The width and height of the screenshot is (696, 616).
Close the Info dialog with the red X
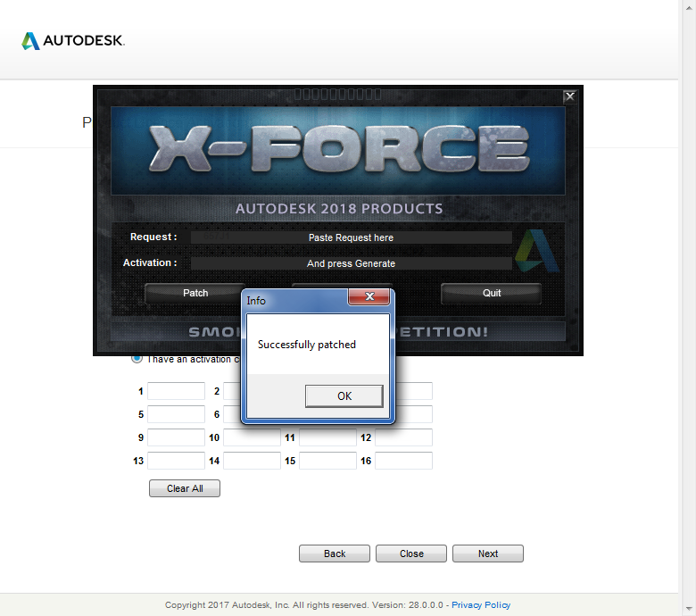369,296
